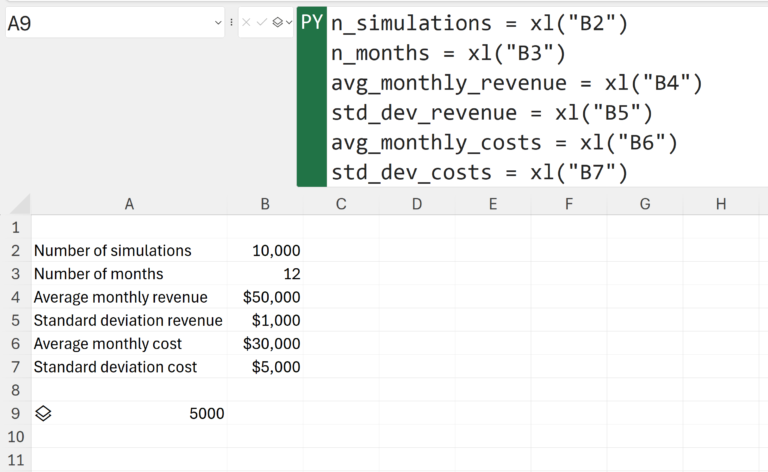
Task: Click cell B2 containing 10,000
Action: (x=265, y=250)
